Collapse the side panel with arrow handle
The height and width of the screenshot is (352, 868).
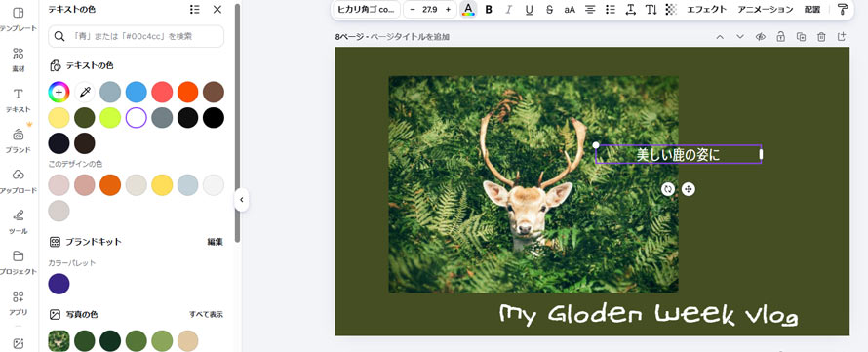[241, 200]
